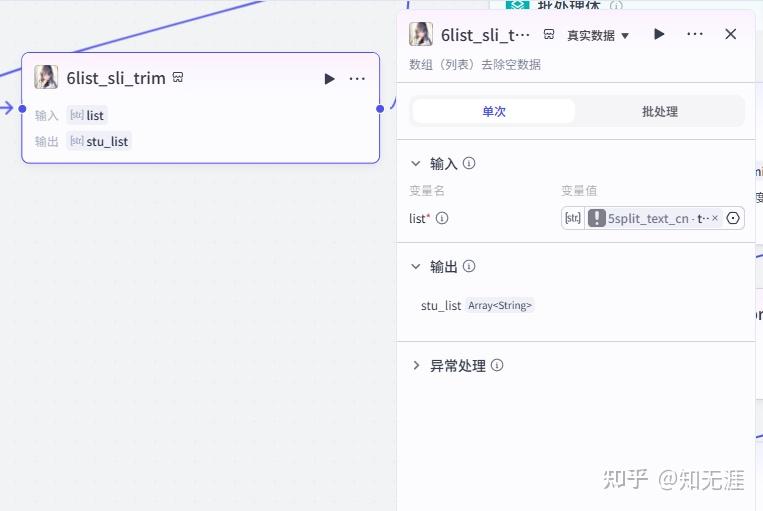
Task: Open the more options menu on canvas node
Action: (357, 79)
